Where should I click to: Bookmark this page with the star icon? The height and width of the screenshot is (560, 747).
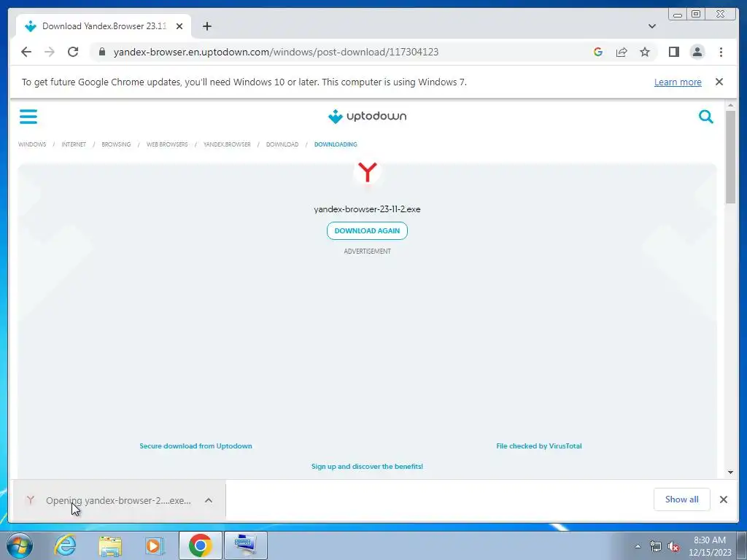[x=645, y=52]
